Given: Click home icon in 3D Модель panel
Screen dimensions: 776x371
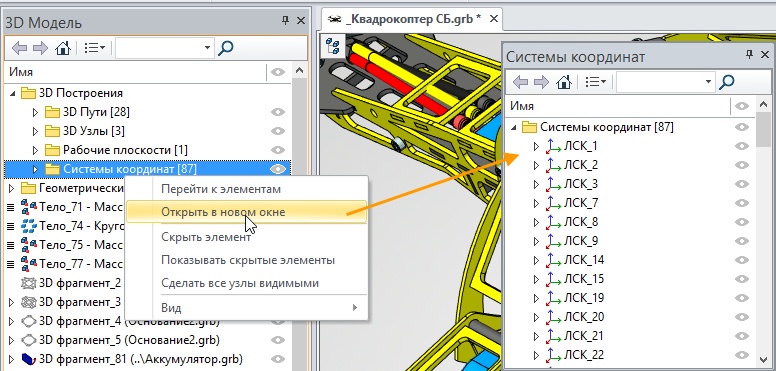Looking at the screenshot, I should click(63, 48).
